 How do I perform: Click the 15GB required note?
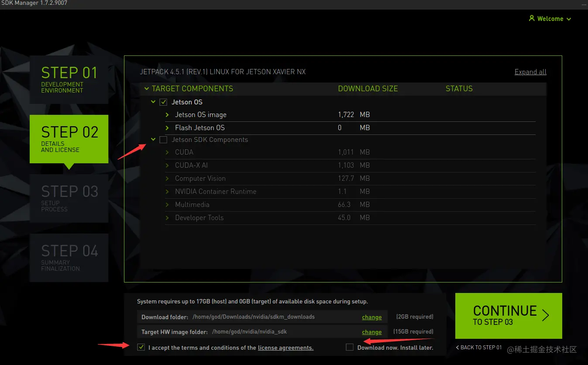[413, 332]
